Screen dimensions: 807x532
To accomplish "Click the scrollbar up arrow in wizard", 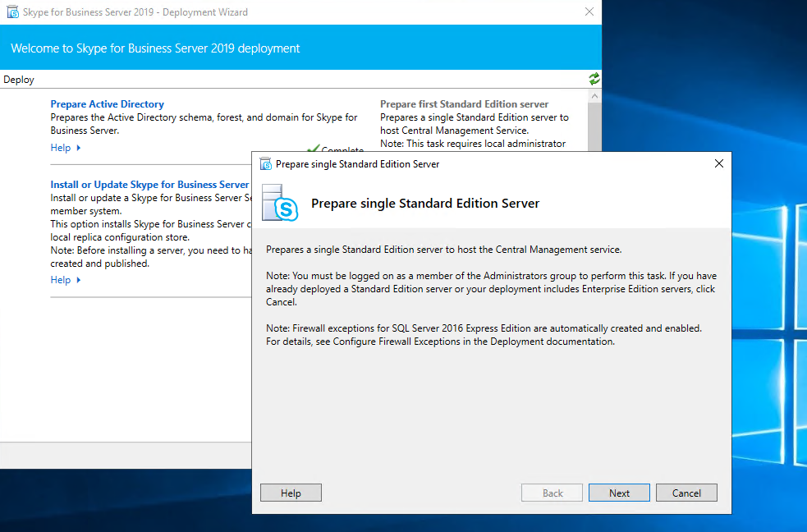I will coord(594,96).
